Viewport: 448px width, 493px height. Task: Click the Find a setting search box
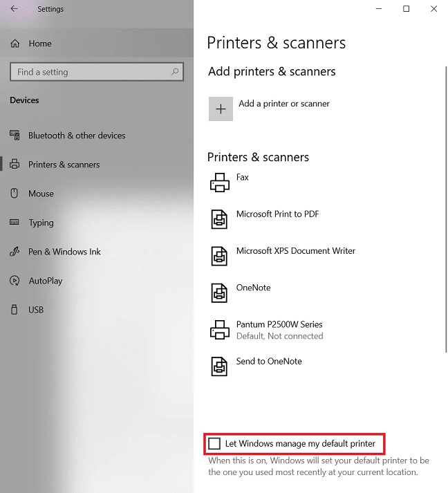[x=97, y=72]
